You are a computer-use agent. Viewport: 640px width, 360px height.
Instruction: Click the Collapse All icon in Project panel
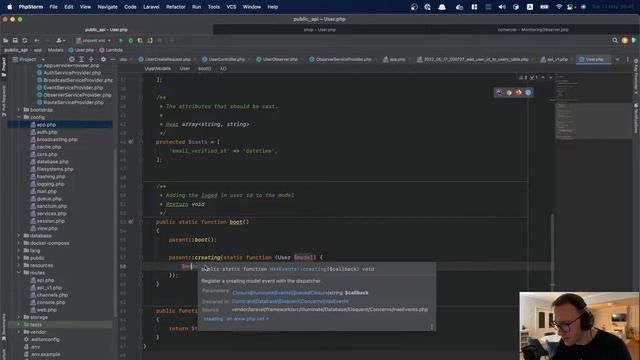(91, 60)
